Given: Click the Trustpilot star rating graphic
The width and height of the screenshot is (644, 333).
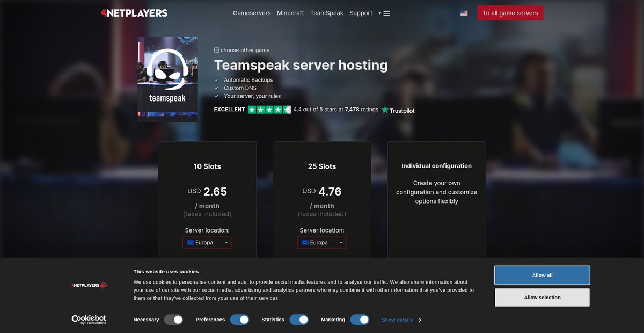Looking at the screenshot, I should pos(269,110).
